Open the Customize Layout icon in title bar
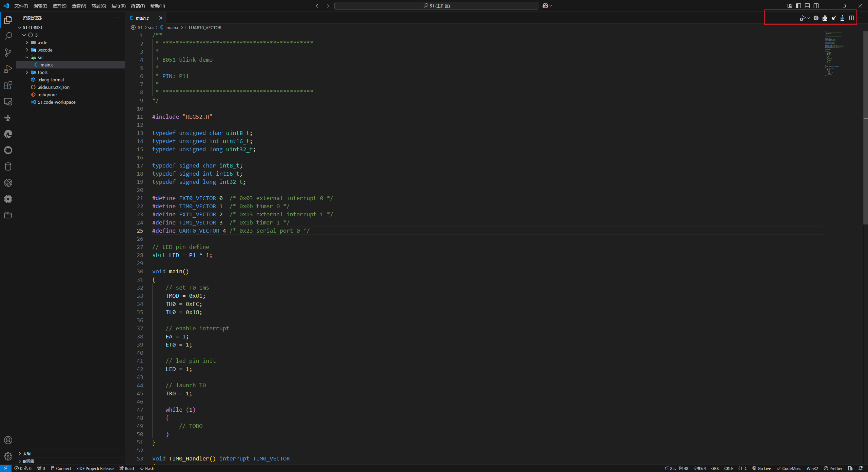 point(790,6)
